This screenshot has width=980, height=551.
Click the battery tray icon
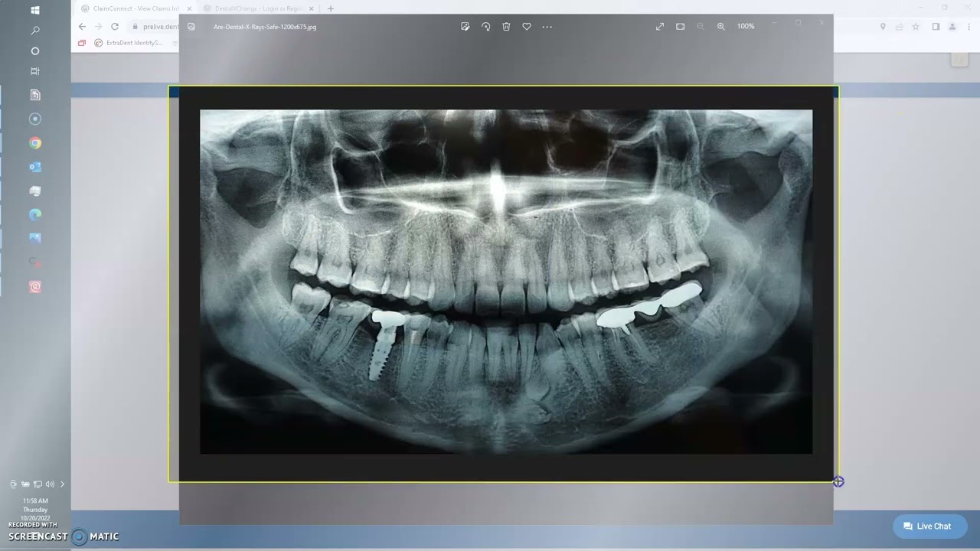pos(25,484)
